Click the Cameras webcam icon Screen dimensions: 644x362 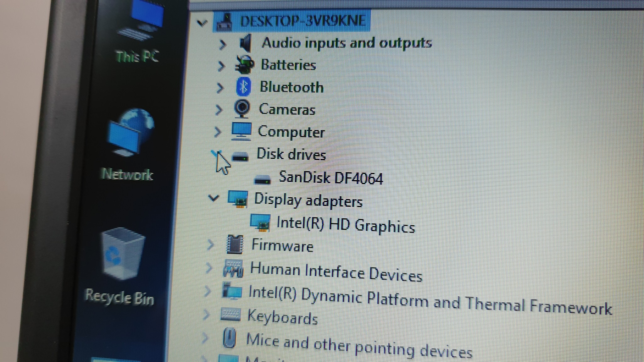tap(242, 109)
